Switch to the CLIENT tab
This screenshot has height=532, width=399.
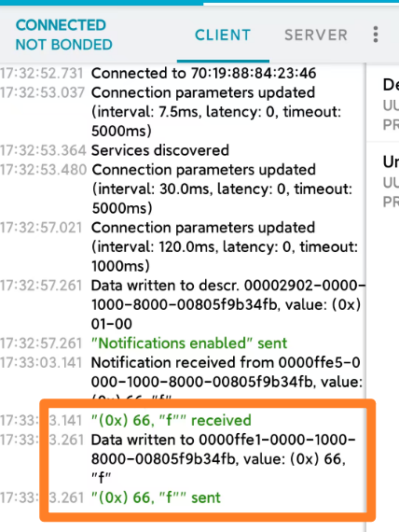click(x=223, y=35)
